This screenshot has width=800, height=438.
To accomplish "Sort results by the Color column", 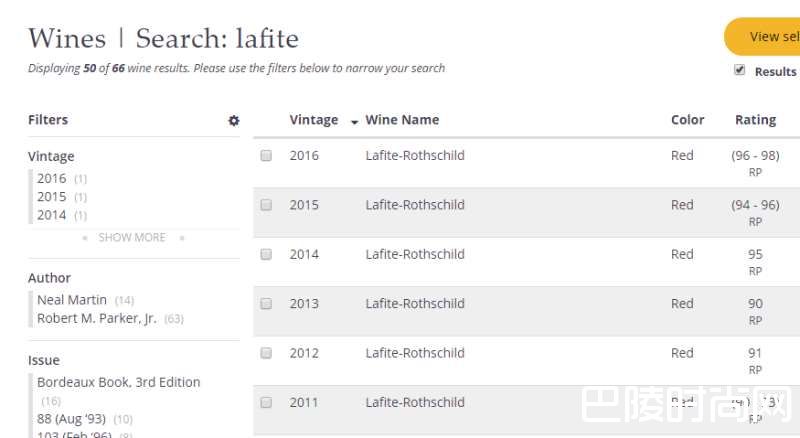I will click(x=687, y=120).
